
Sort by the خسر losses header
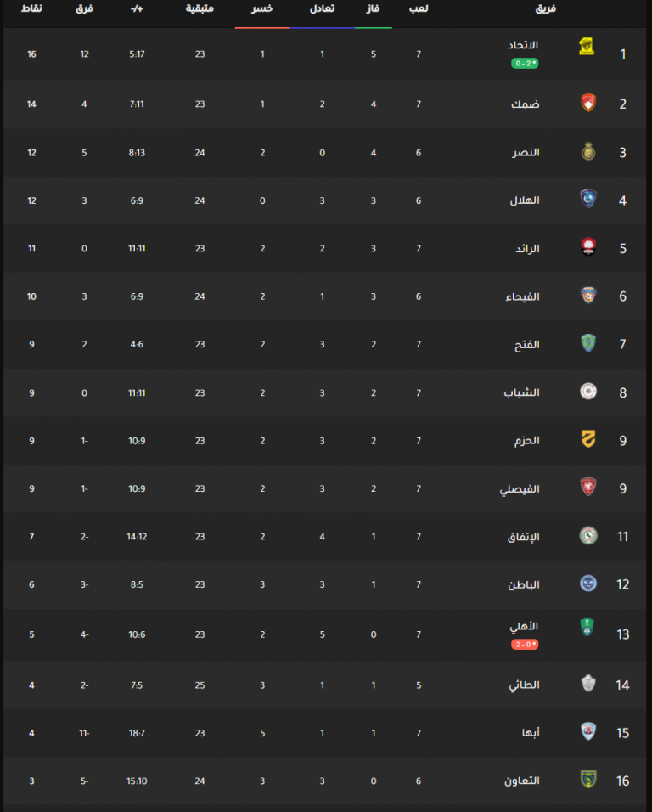pyautogui.click(x=262, y=8)
